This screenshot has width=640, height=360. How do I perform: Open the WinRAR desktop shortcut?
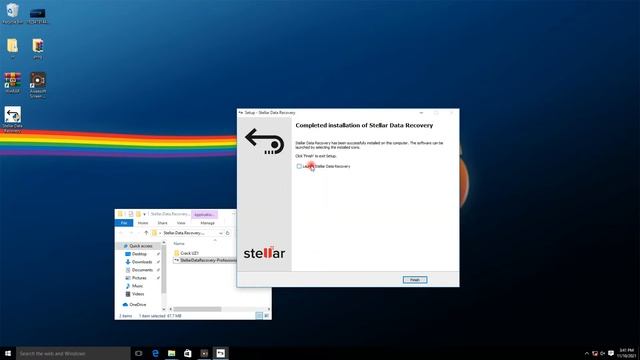pyautogui.click(x=13, y=83)
